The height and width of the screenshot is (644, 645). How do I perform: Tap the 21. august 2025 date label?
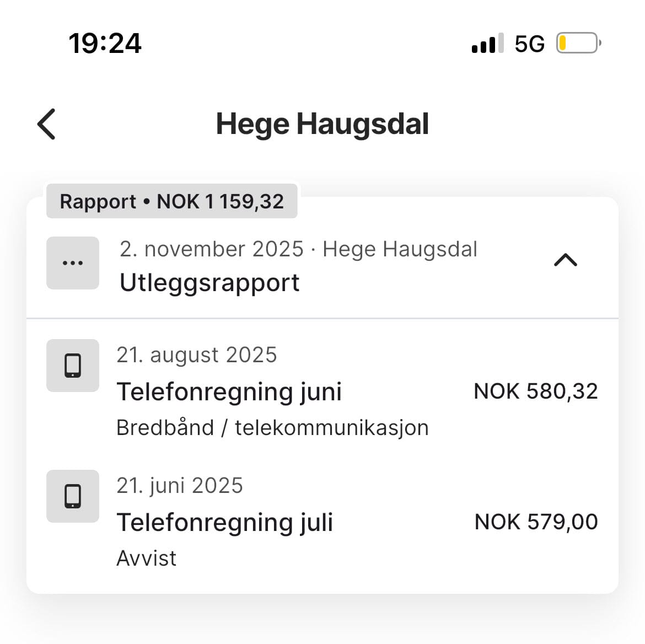pyautogui.click(x=197, y=355)
